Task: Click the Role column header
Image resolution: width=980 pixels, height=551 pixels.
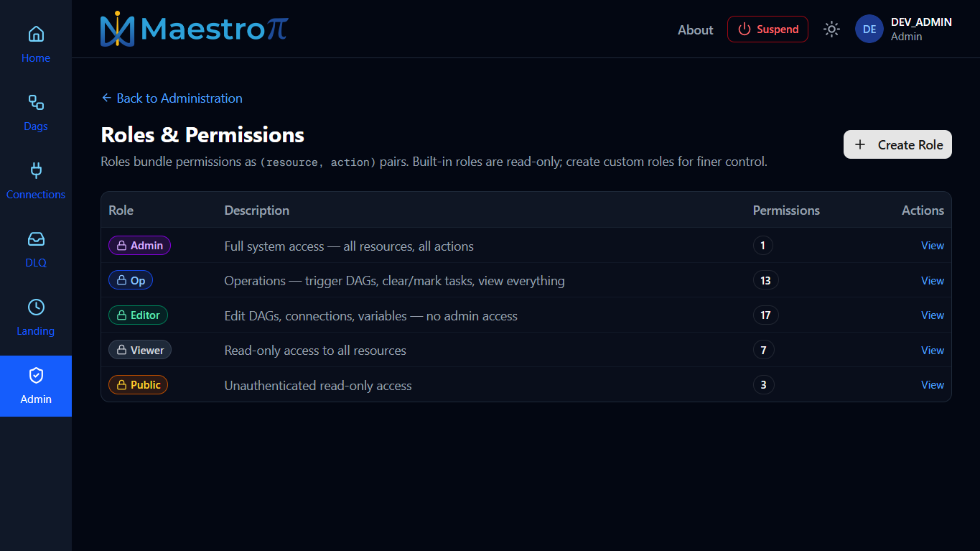Action: tap(121, 210)
